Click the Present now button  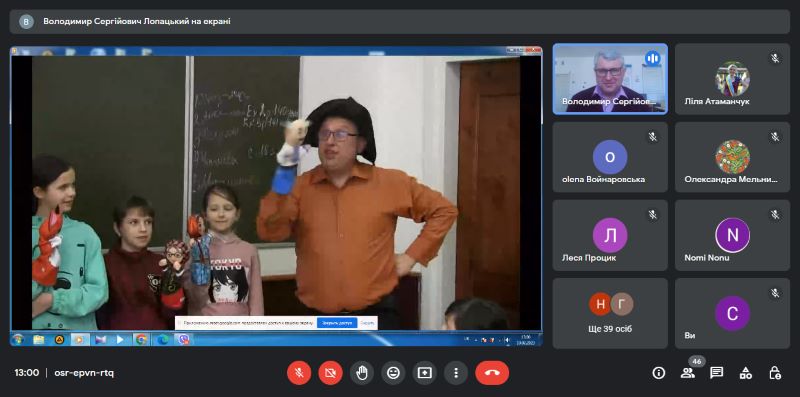(424, 373)
